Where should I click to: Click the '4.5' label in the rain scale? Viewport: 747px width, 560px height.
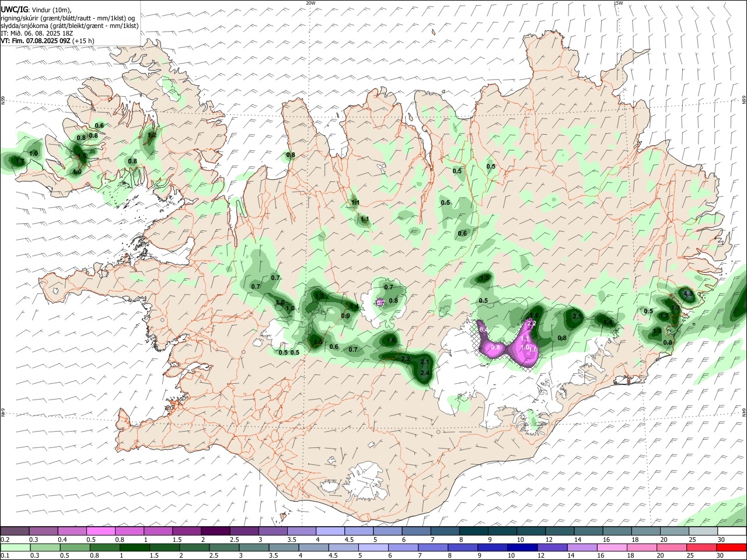[x=333, y=555]
